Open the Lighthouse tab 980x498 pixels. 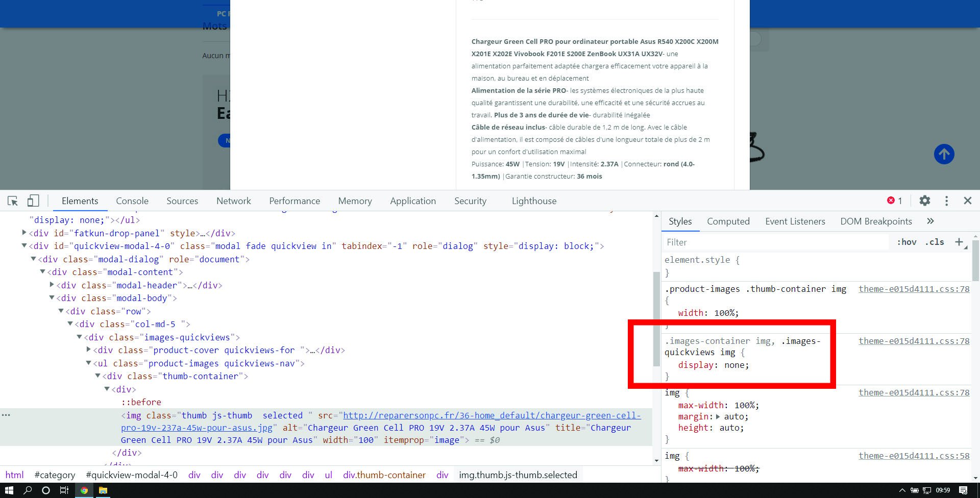(x=534, y=201)
